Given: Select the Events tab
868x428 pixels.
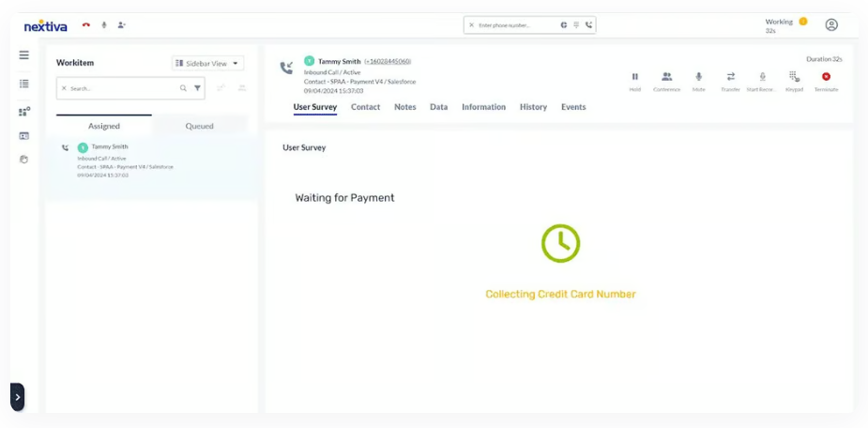Looking at the screenshot, I should (573, 107).
